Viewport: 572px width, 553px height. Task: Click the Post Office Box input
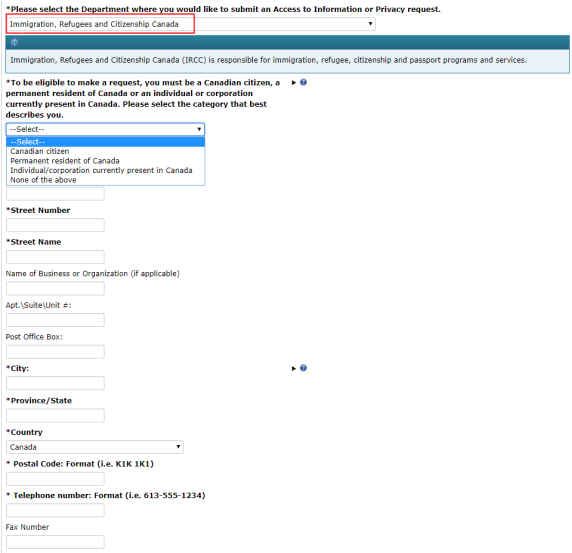[55, 352]
